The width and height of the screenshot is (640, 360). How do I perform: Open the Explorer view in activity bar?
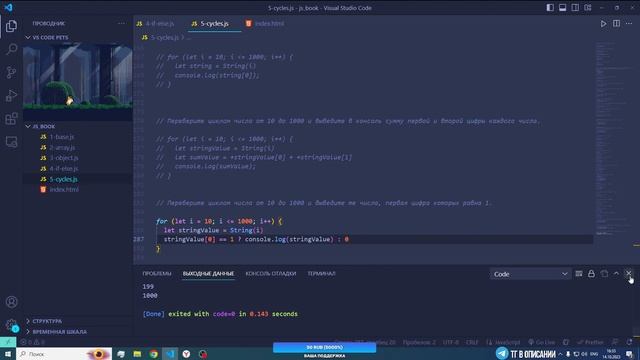click(11, 26)
